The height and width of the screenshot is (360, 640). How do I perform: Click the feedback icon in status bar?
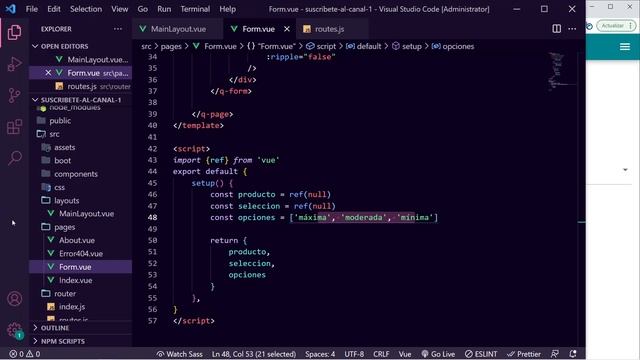click(x=555, y=354)
